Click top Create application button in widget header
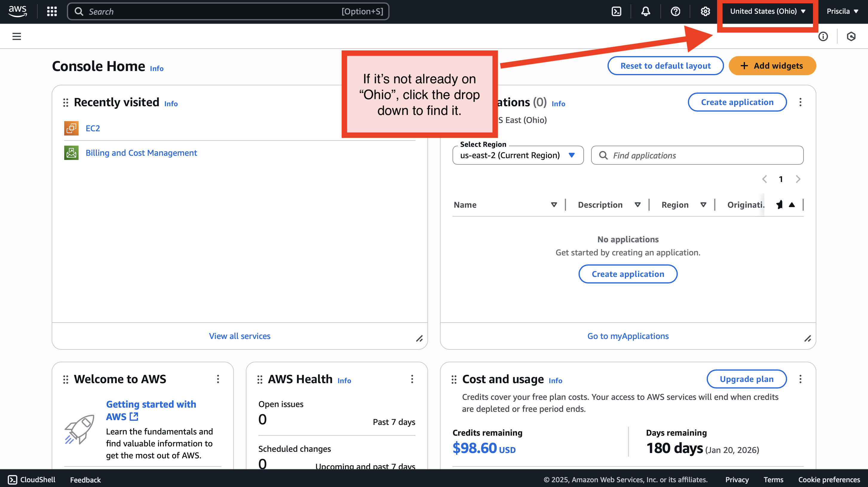 click(x=737, y=102)
